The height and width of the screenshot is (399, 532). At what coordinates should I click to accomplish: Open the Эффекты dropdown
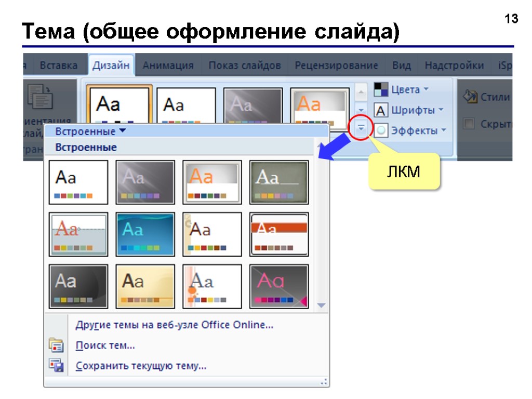click(419, 130)
